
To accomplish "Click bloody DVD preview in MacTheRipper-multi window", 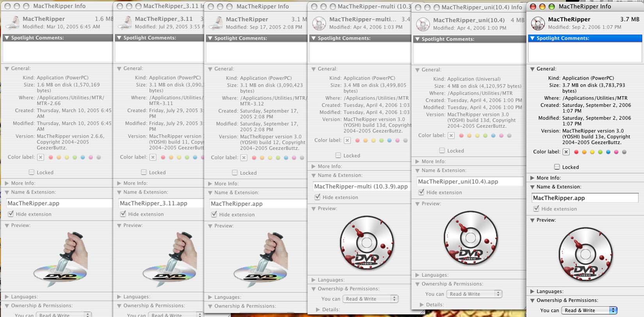I will (366, 243).
